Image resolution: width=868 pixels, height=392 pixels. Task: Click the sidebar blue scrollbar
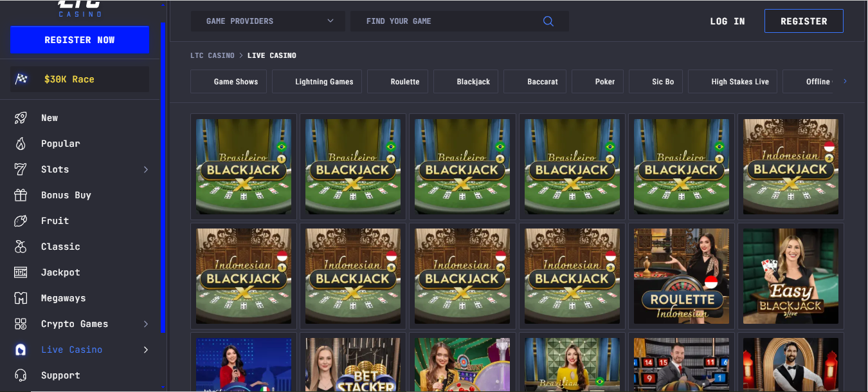pyautogui.click(x=163, y=178)
